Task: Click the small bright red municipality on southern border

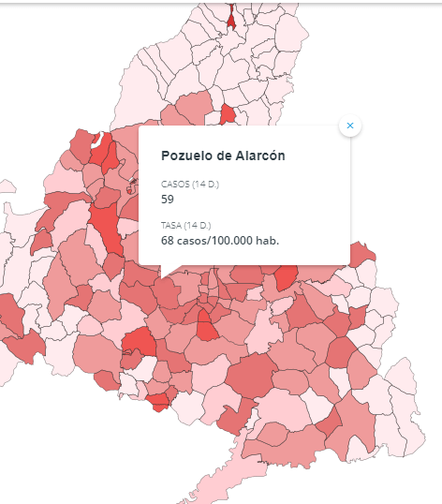Action: click(x=159, y=402)
